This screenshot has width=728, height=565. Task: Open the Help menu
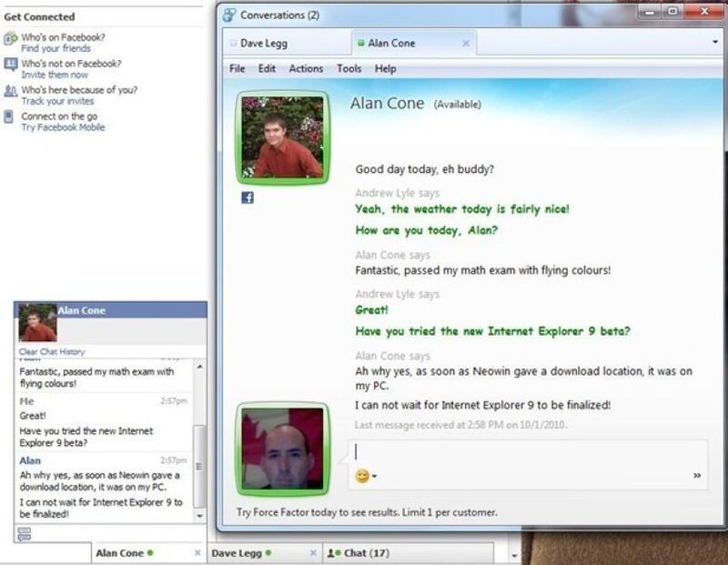click(x=385, y=69)
